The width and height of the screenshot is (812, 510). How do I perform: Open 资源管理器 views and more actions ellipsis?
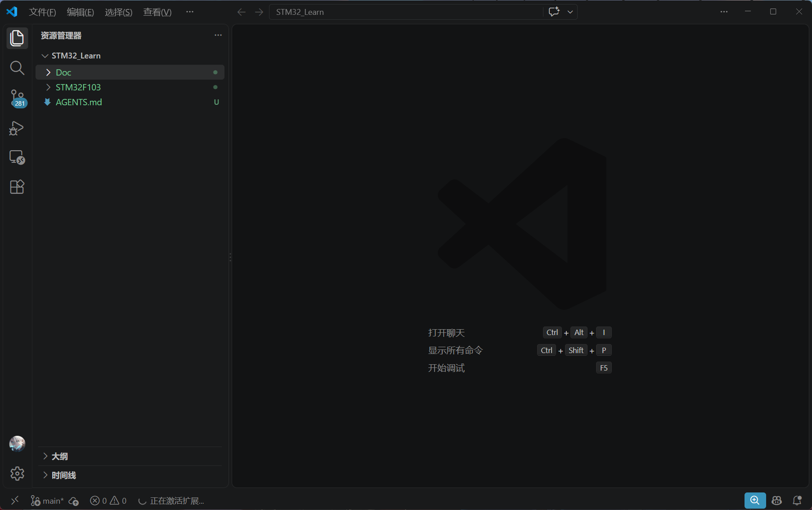pos(218,35)
